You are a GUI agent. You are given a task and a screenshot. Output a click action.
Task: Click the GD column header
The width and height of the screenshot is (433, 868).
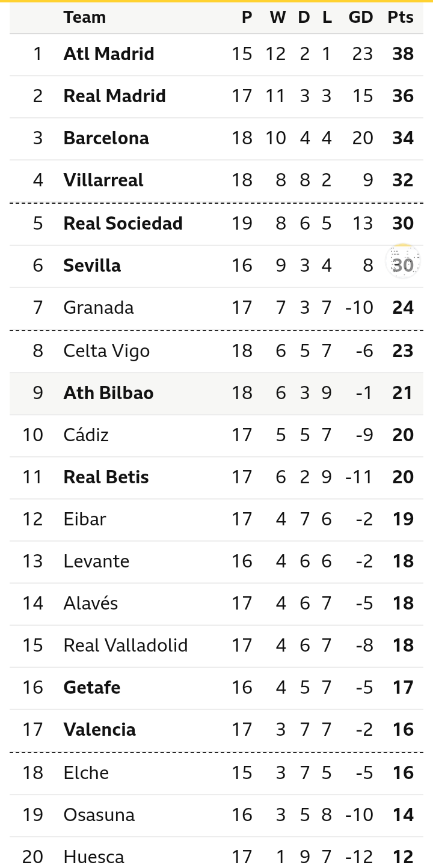pyautogui.click(x=361, y=17)
